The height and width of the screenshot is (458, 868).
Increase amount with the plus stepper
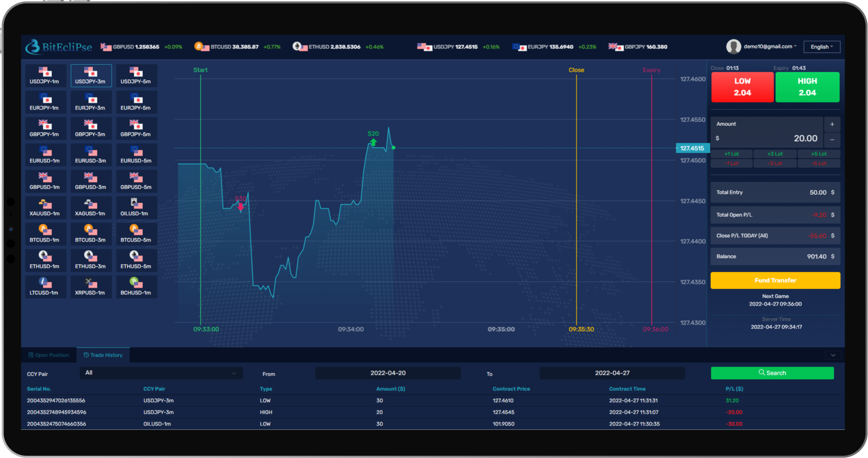click(x=832, y=124)
